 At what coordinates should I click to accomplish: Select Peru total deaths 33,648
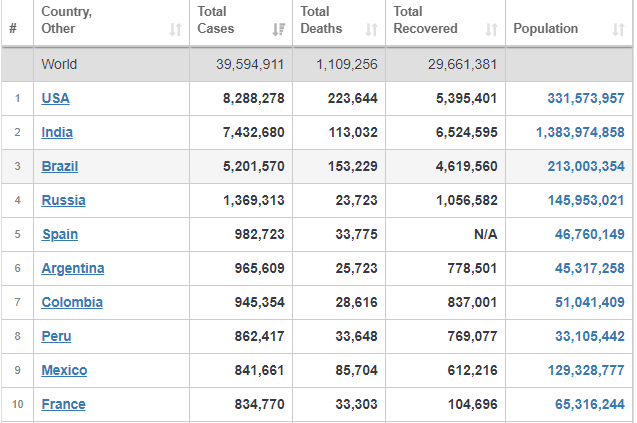click(x=356, y=336)
